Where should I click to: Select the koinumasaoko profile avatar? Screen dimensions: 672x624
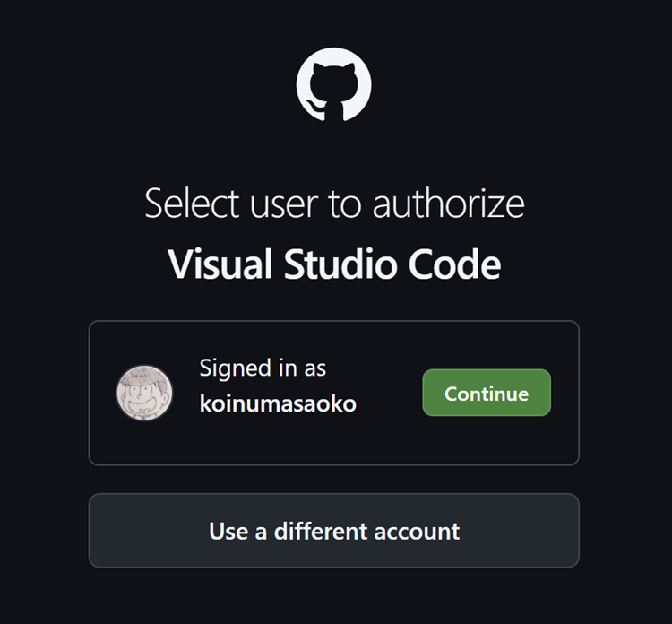point(145,393)
